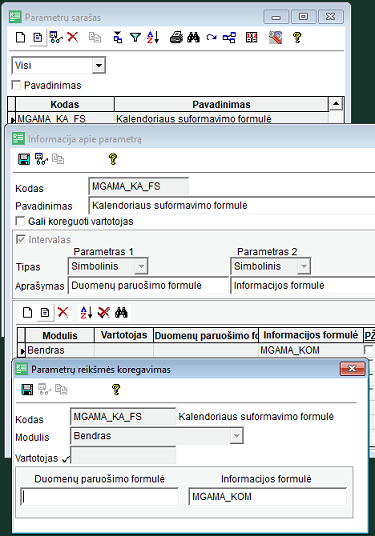375x536 pixels.
Task: Click the grid columns settings icon in Parametrų sąrašas
Action: (x=251, y=37)
